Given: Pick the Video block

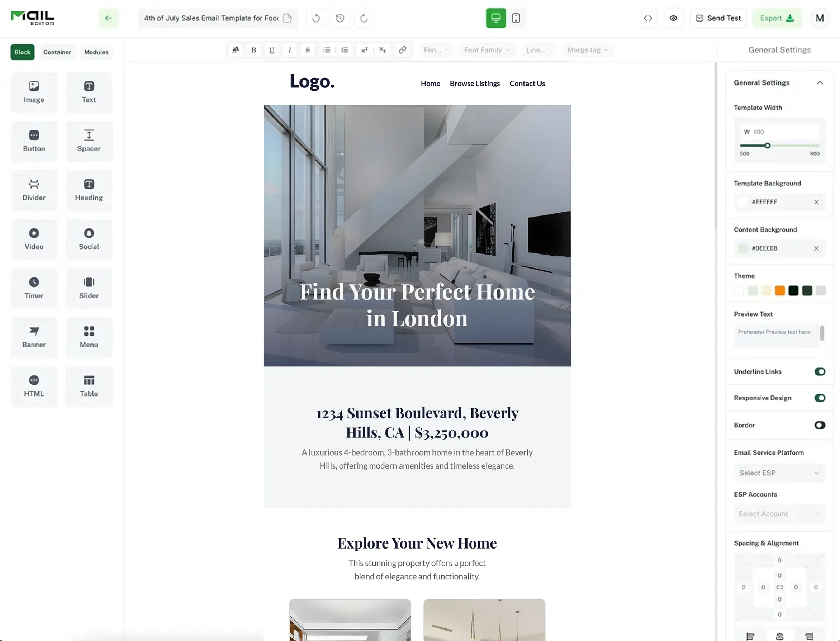Looking at the screenshot, I should click(34, 239).
